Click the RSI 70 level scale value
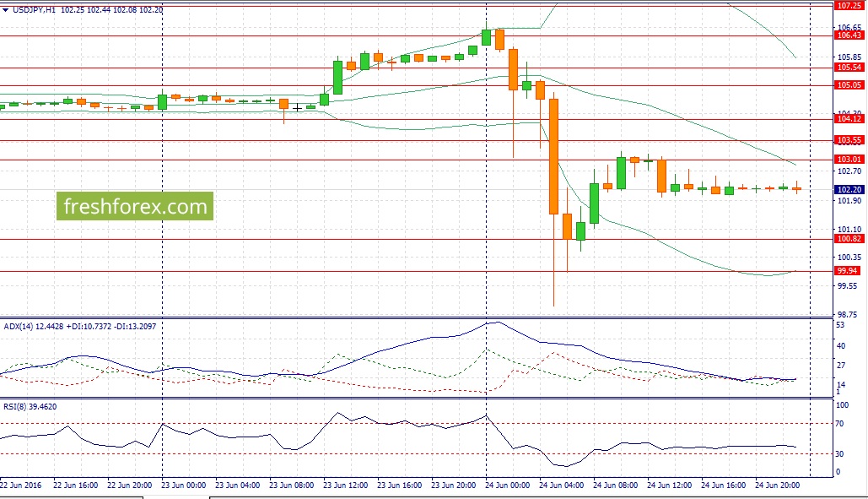 [x=840, y=424]
